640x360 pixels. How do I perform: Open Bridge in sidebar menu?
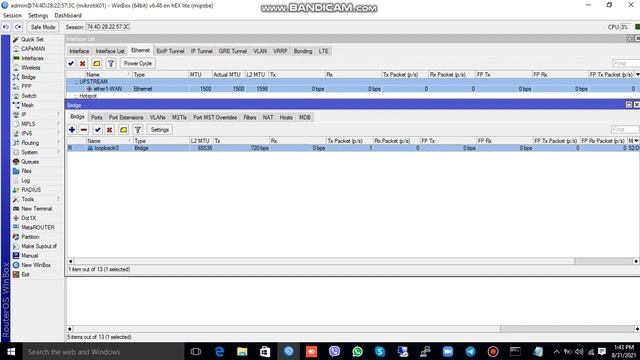tap(28, 77)
